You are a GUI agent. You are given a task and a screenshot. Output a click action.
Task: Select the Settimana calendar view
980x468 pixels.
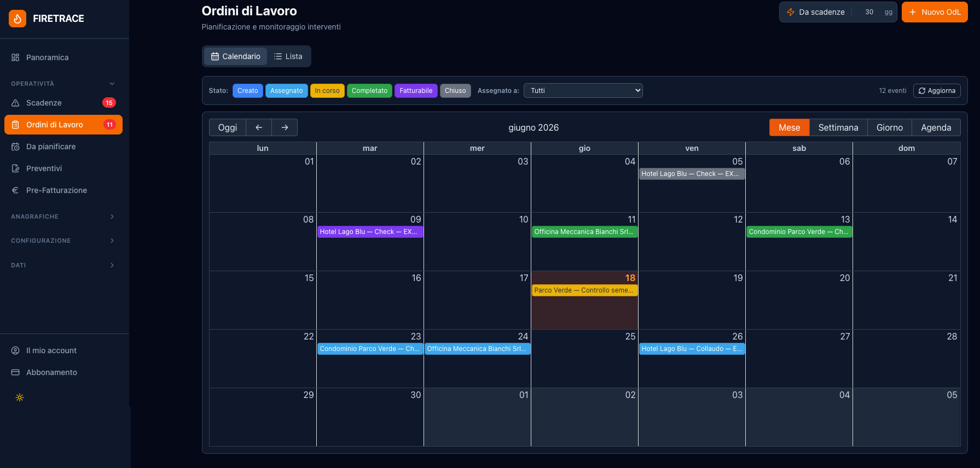[838, 127]
